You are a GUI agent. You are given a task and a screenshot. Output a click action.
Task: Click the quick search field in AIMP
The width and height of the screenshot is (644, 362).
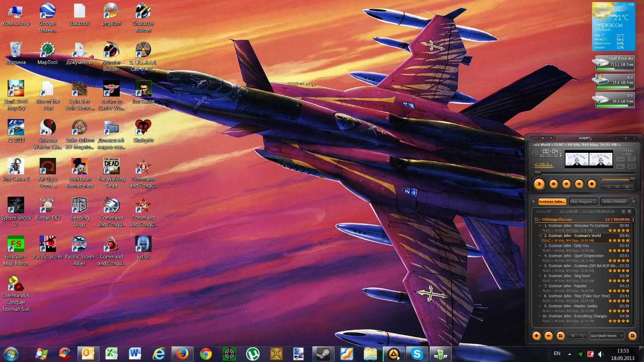click(607, 335)
